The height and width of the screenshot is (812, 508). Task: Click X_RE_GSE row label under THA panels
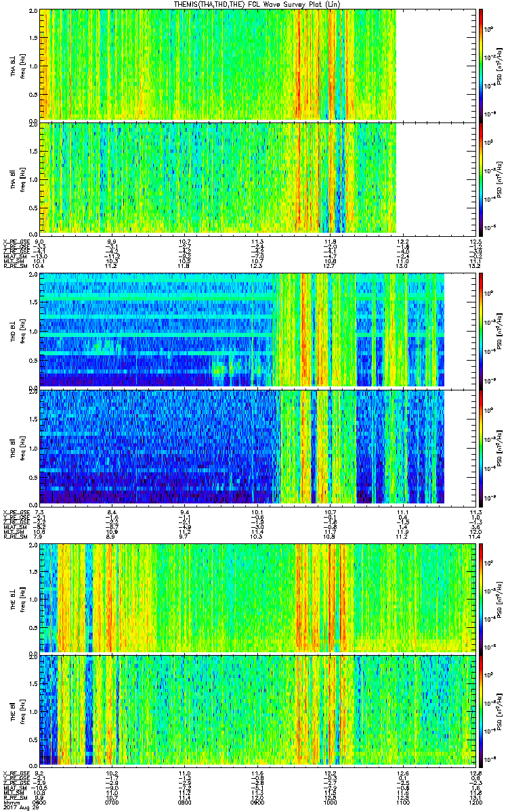[x=16, y=242]
